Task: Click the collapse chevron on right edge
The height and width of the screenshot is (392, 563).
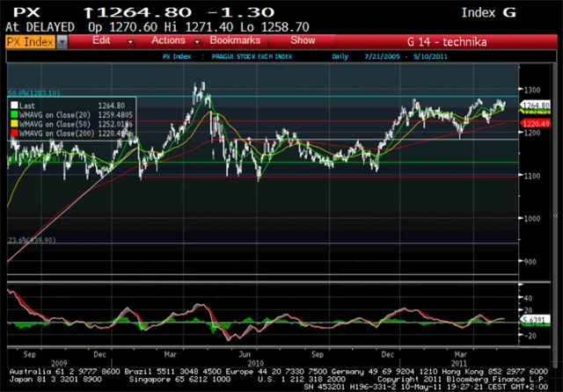Action: pos(555,215)
